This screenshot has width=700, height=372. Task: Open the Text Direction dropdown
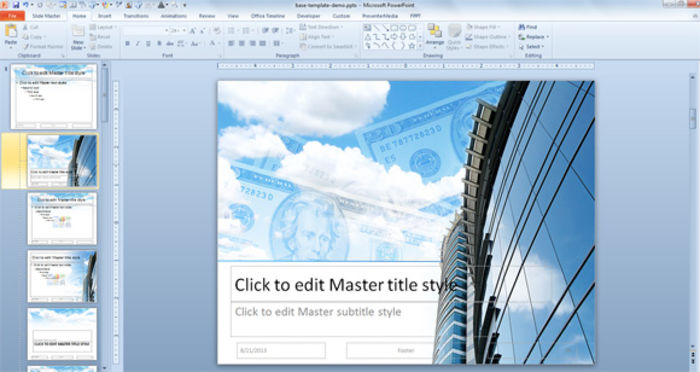point(321,27)
